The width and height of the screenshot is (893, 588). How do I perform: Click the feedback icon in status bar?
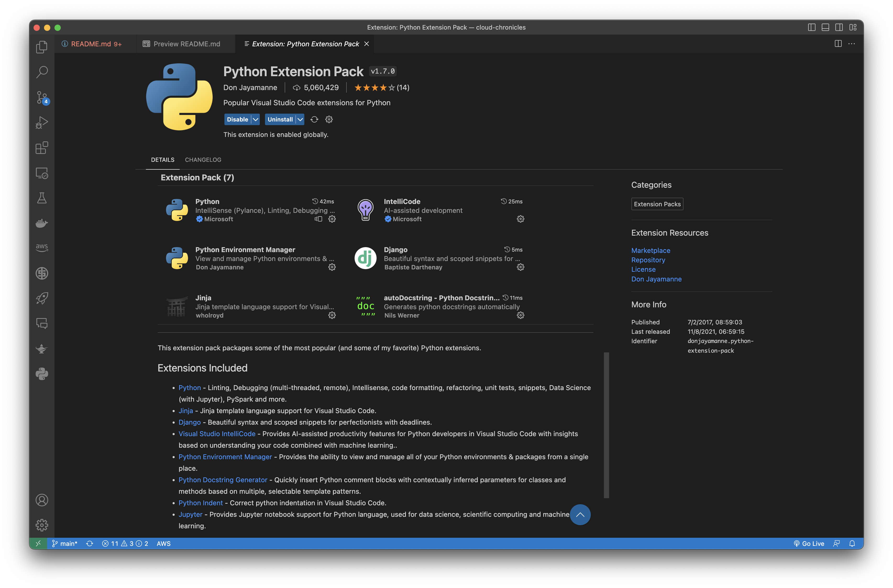click(x=836, y=543)
